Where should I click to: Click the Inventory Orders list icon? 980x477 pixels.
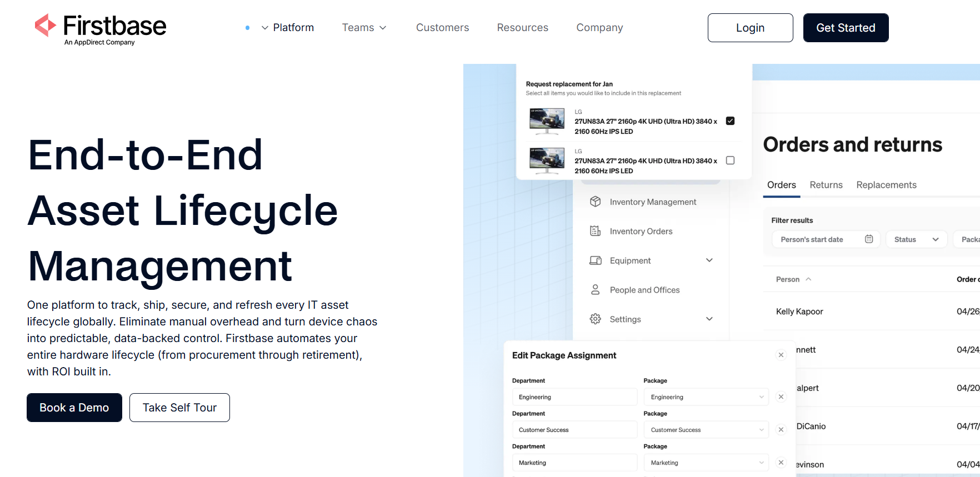coord(595,231)
